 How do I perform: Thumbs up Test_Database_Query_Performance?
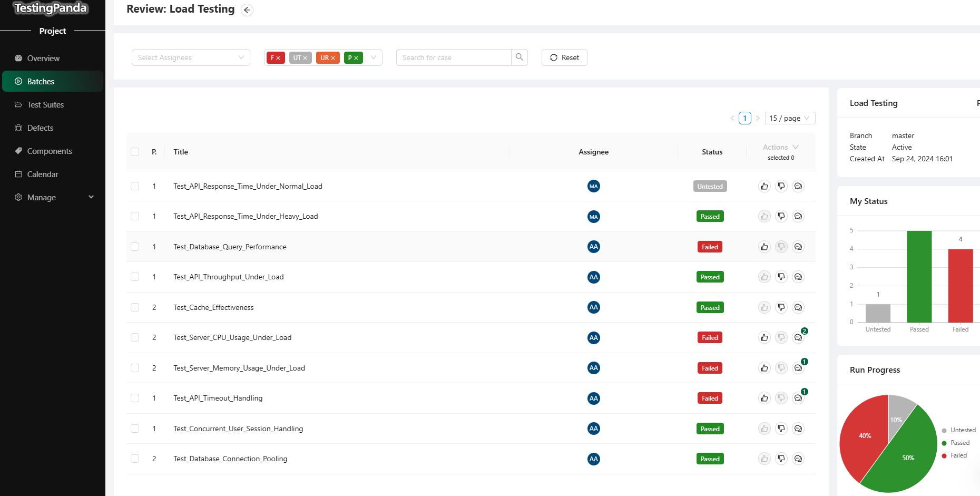click(x=765, y=247)
